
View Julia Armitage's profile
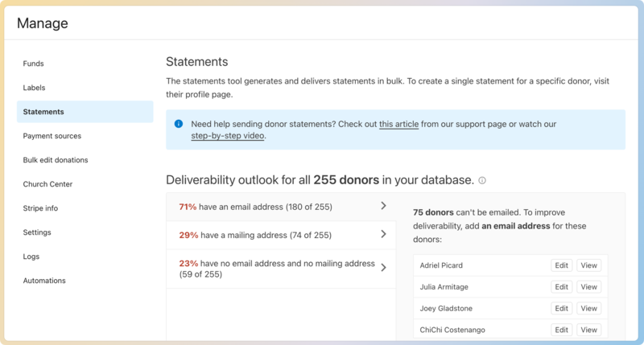[x=588, y=287]
